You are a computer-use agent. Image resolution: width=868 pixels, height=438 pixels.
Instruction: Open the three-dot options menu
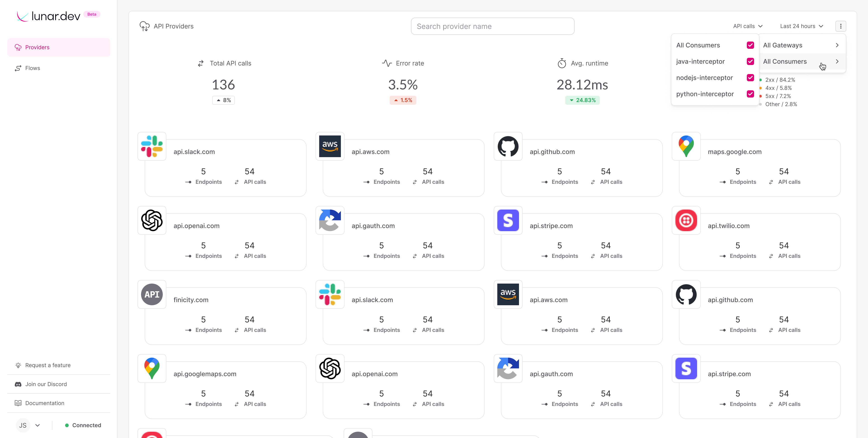(841, 26)
